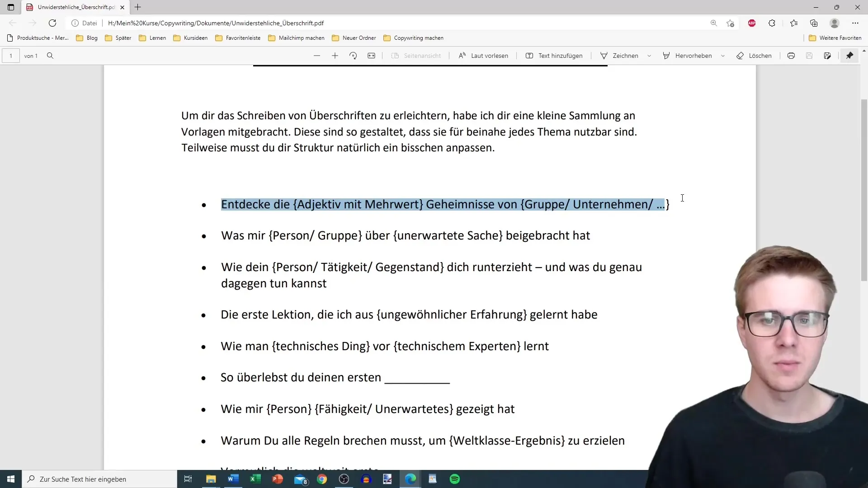
Task: Open the Neuer Ordner bookmarks folder
Action: [x=354, y=38]
